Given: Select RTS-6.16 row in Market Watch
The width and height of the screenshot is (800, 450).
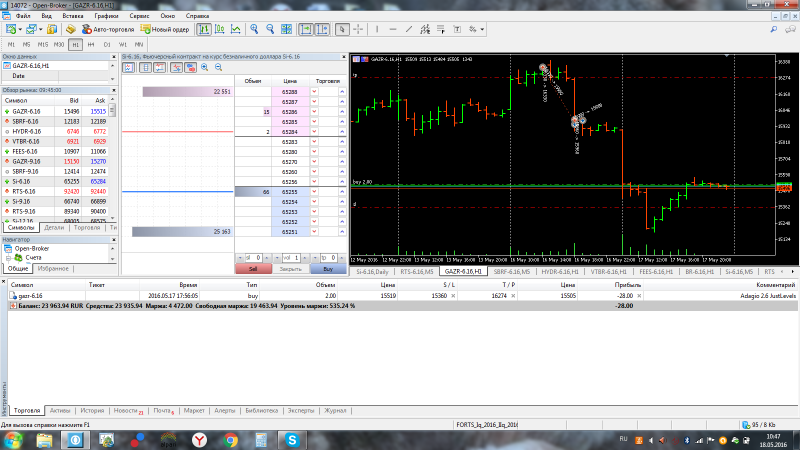Looking at the screenshot, I should (x=55, y=191).
